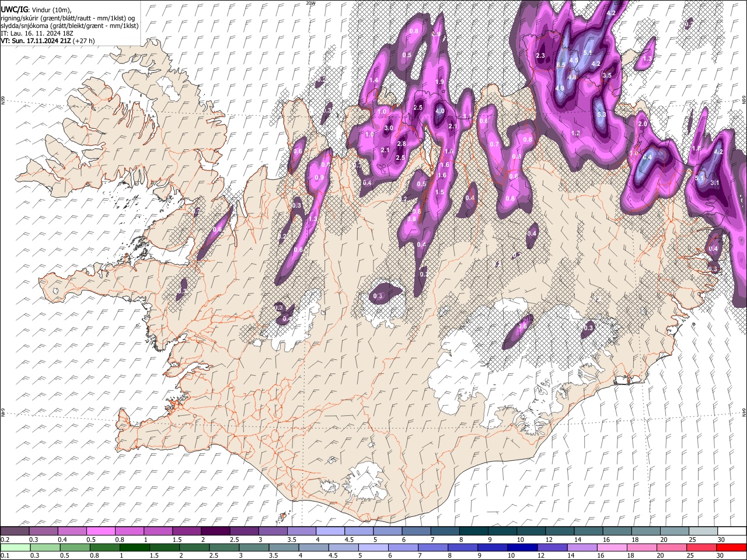Click the 'VT: Sun. 17.11.2024 21Z (+27 h)' line
Screen dimensions: 747x560
click(48, 41)
